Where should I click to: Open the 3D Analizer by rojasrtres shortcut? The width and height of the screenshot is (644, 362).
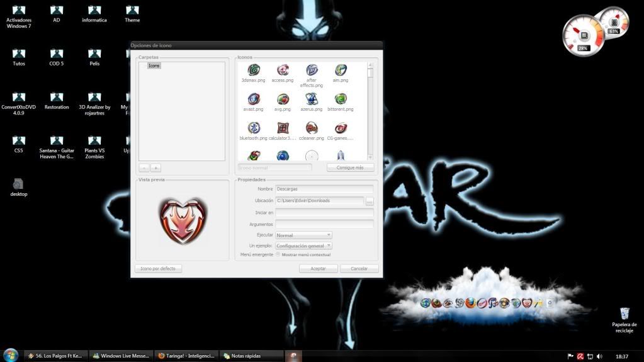tap(94, 104)
